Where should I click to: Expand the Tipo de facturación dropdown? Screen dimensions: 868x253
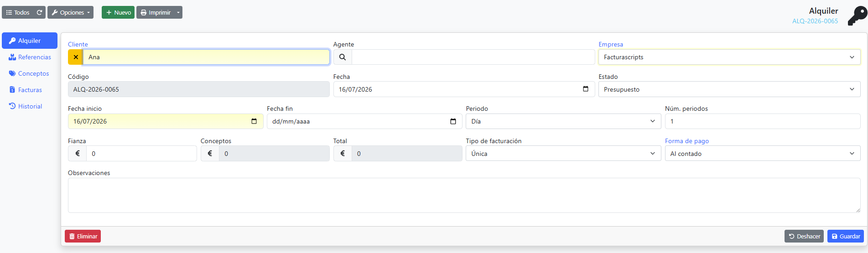click(x=563, y=154)
